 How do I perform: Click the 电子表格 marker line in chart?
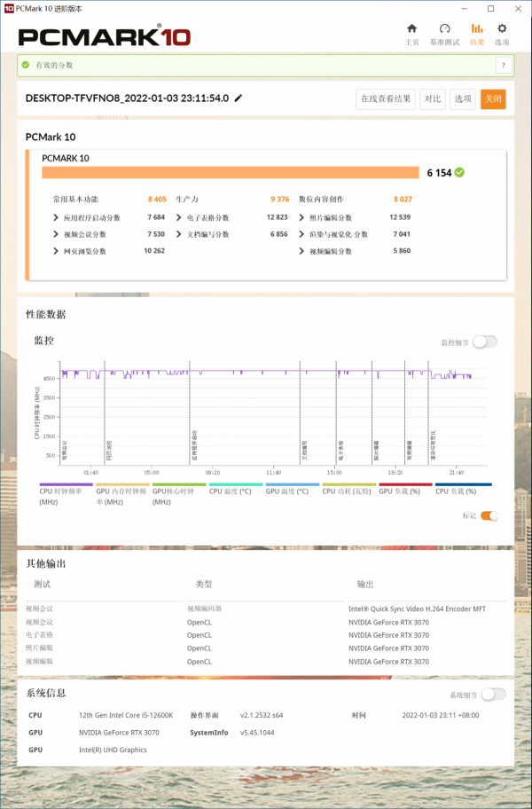(337, 412)
